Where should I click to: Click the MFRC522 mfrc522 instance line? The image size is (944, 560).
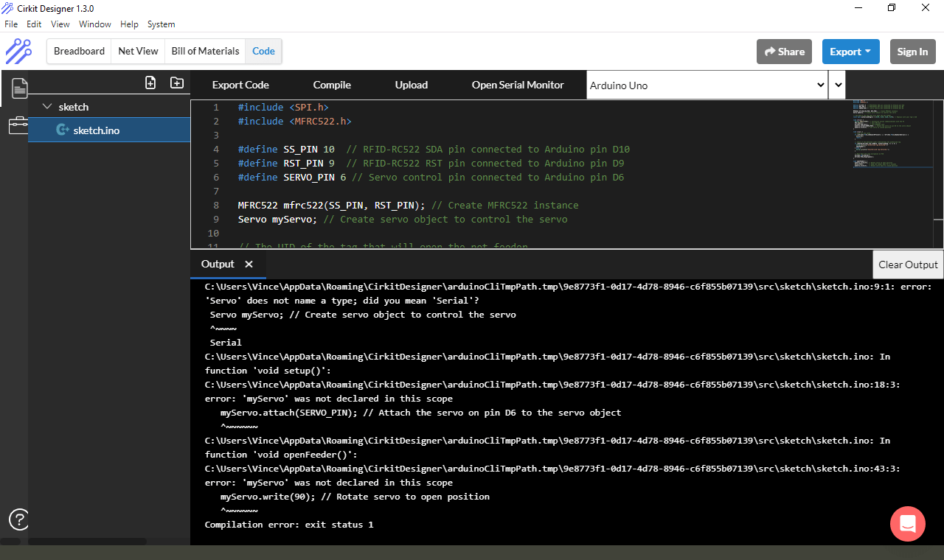coord(408,206)
